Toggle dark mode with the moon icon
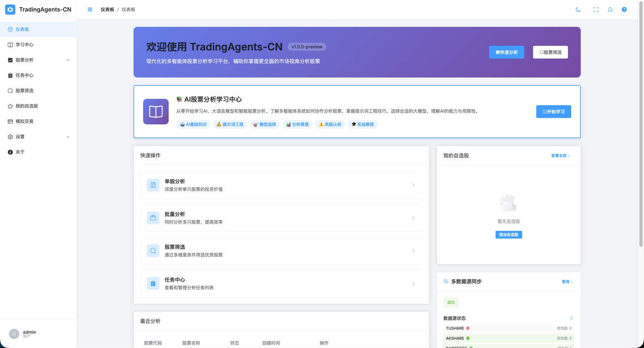 578,9
